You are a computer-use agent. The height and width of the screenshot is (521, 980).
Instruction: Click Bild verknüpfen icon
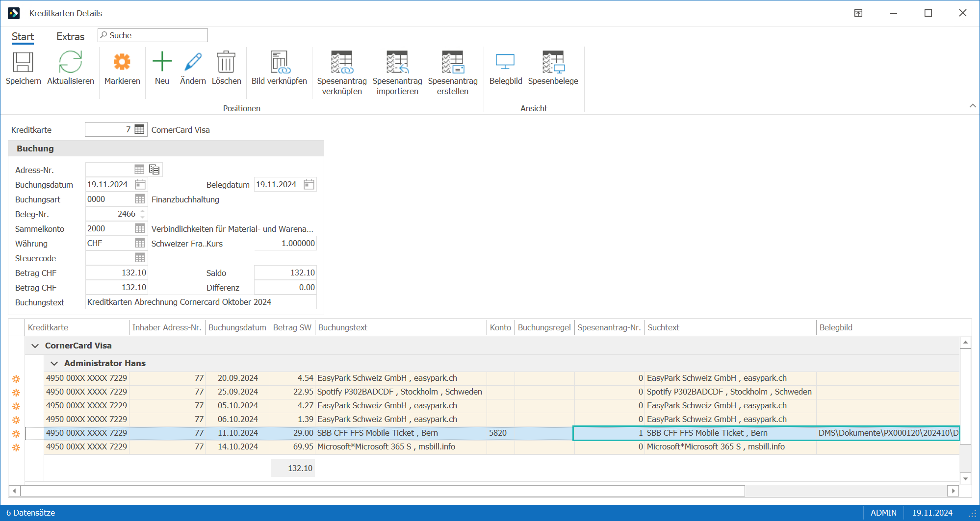coord(280,62)
